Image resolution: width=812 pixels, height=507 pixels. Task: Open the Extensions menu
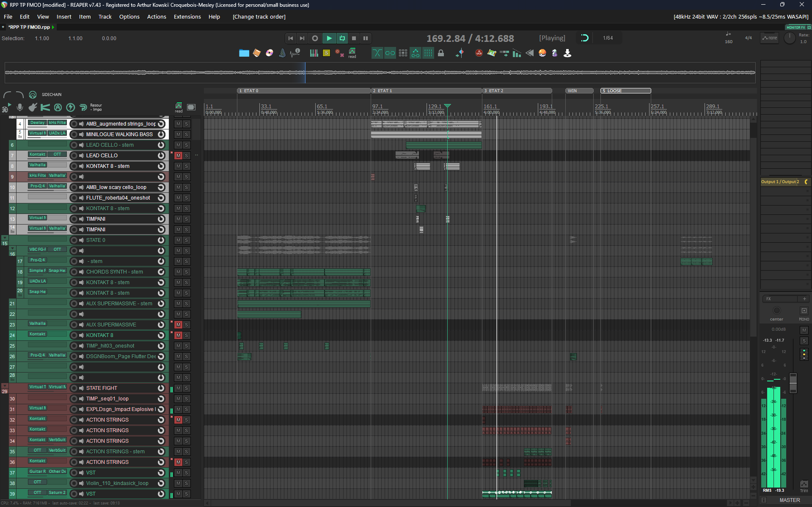[187, 17]
